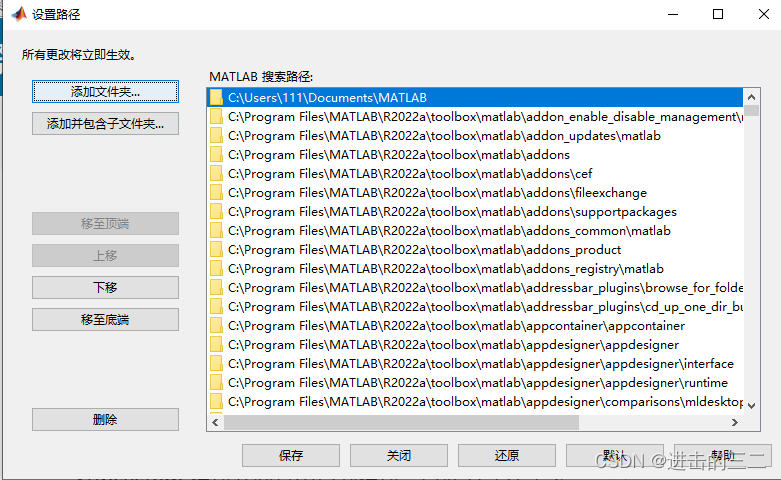Click folder icon beside appdesigner\runtime row
This screenshot has height=480, width=781.
coord(216,382)
